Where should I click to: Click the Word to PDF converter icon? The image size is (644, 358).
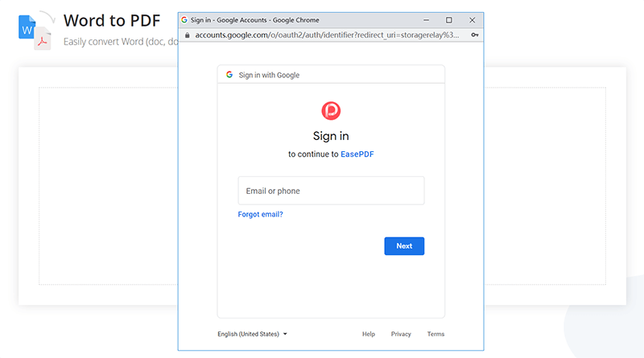click(35, 31)
